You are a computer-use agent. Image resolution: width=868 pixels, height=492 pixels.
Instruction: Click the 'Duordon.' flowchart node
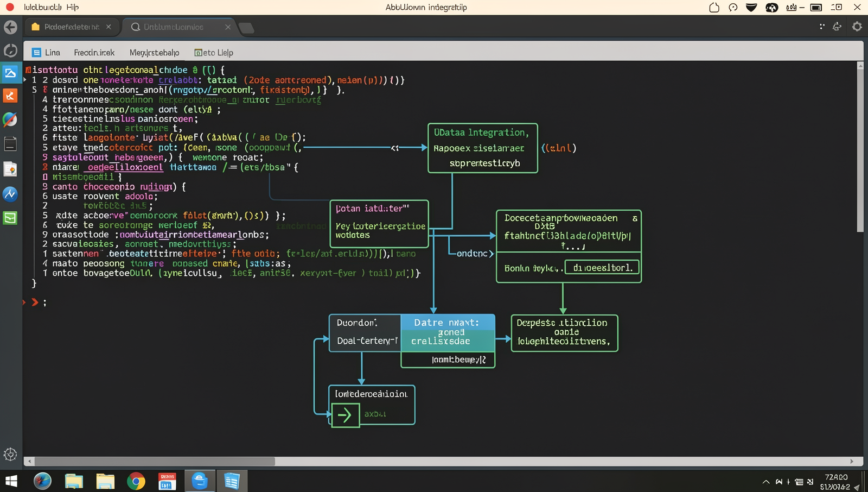click(365, 332)
